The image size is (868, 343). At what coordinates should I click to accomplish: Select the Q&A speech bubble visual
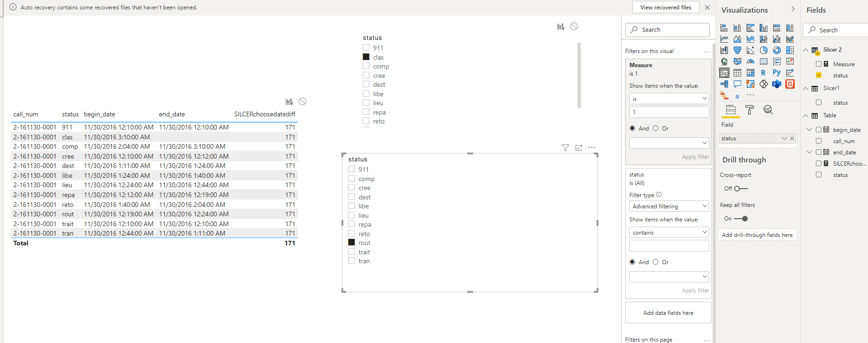click(737, 84)
